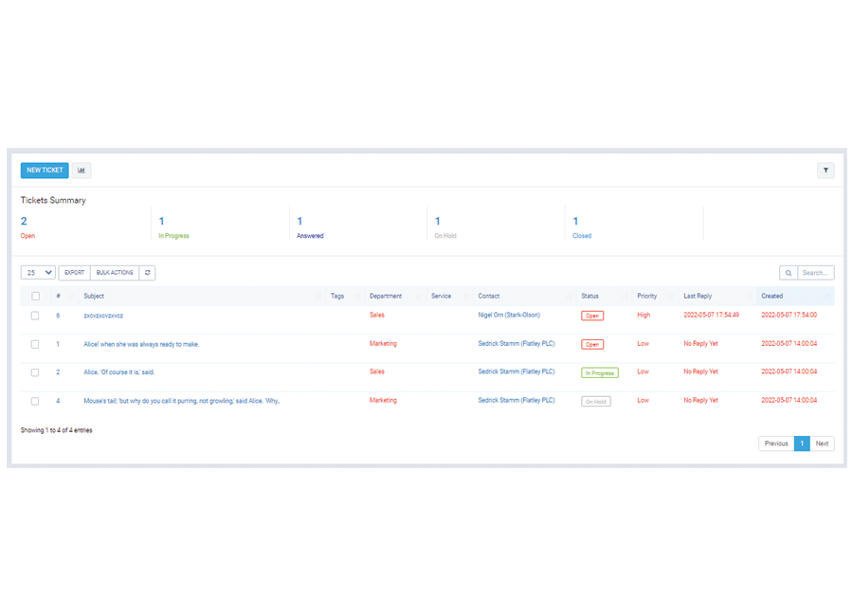Filter by In Progress tickets summary
This screenshot has width=853, height=616.
173,235
